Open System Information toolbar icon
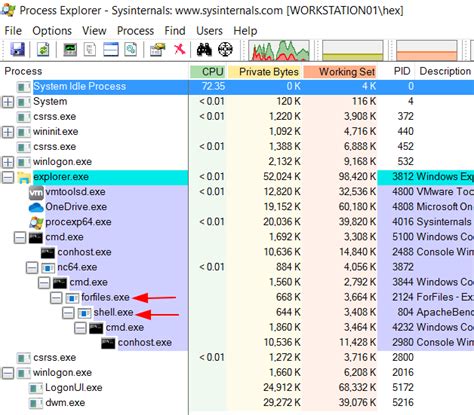 click(70, 49)
